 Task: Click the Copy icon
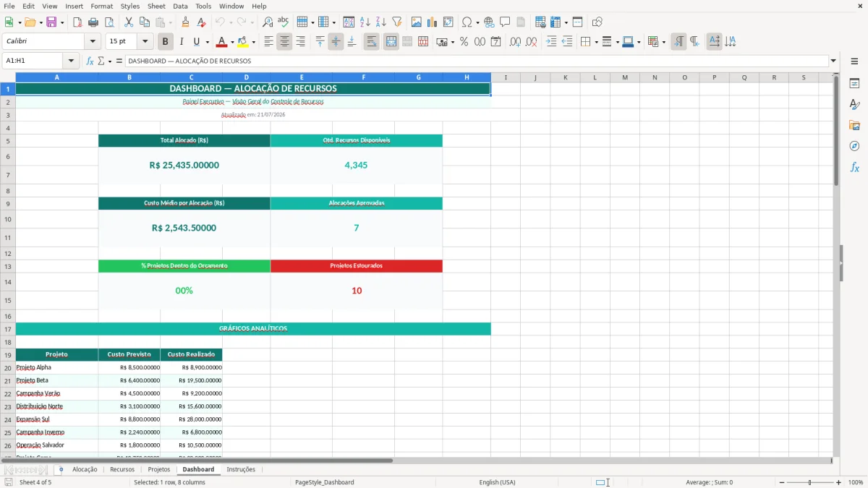(x=145, y=22)
